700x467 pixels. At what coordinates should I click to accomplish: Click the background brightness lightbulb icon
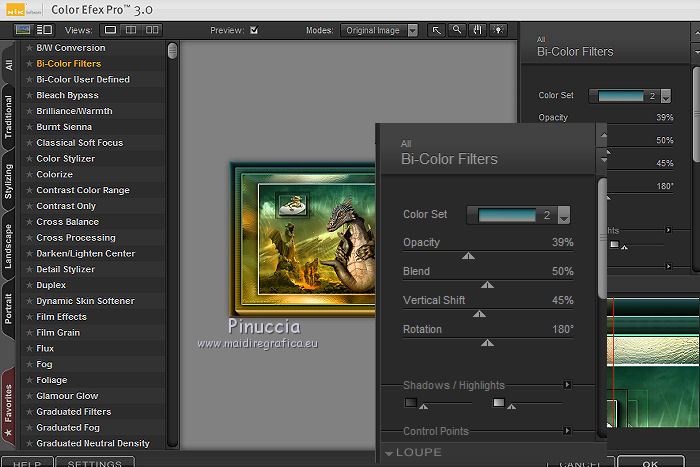coord(498,30)
